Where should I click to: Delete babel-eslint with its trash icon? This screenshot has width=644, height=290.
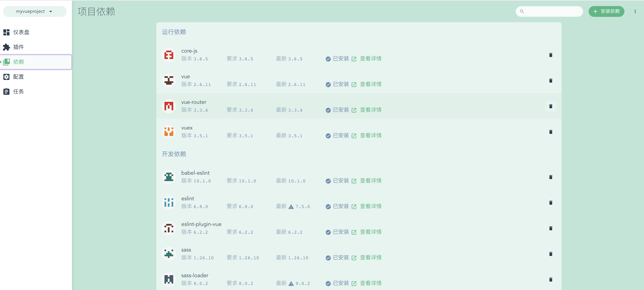tap(551, 177)
